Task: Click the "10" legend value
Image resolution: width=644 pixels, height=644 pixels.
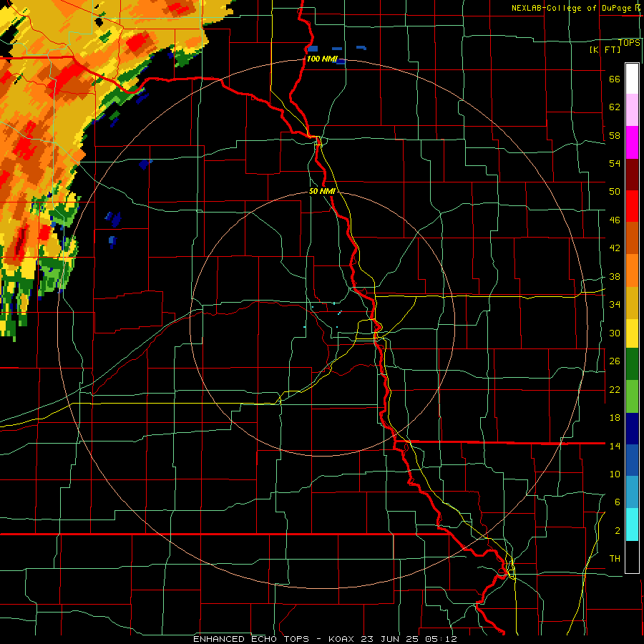Action: coord(615,474)
